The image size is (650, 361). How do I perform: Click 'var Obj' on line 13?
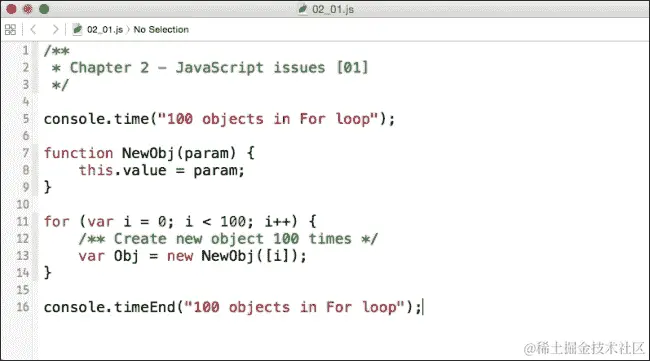pos(109,256)
